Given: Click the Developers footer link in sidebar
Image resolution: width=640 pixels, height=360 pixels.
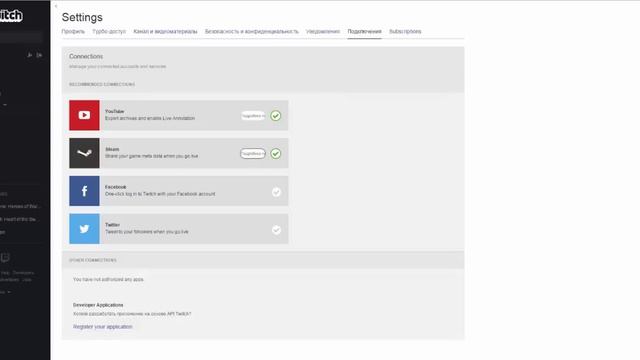Looking at the screenshot, I should click(x=23, y=273).
